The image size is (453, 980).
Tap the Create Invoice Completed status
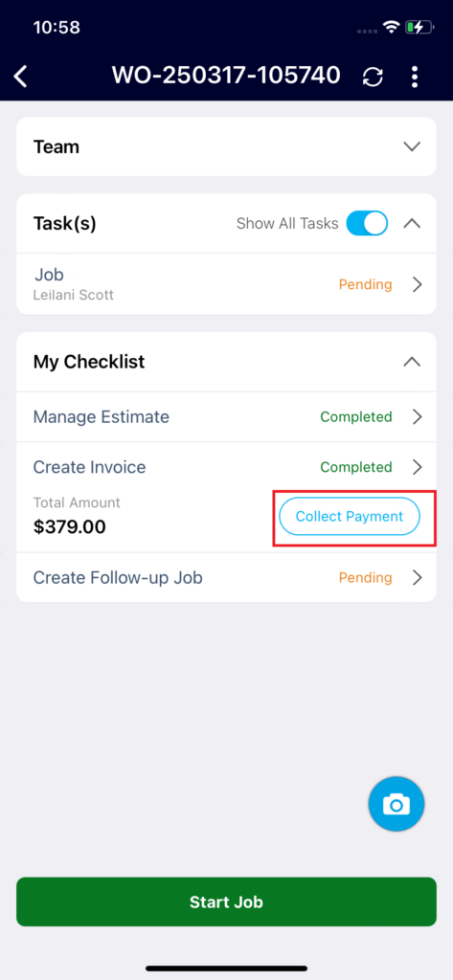(x=356, y=467)
